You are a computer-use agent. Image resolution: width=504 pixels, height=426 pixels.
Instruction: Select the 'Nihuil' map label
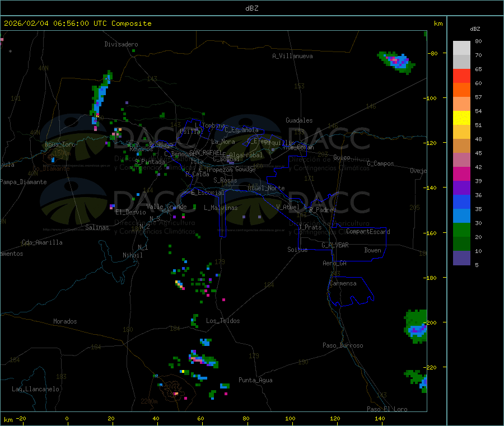click(x=132, y=255)
